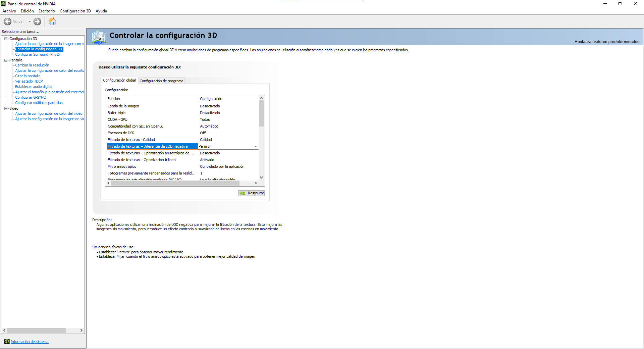The height and width of the screenshot is (349, 644).
Task: Select the Factores de DSR row
Action: tap(183, 133)
